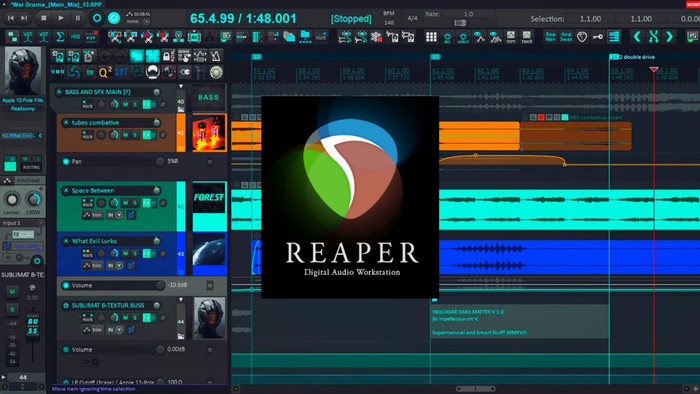Open the IN dropdown on What Evil Lurks track
700x394 pixels.
click(x=115, y=265)
